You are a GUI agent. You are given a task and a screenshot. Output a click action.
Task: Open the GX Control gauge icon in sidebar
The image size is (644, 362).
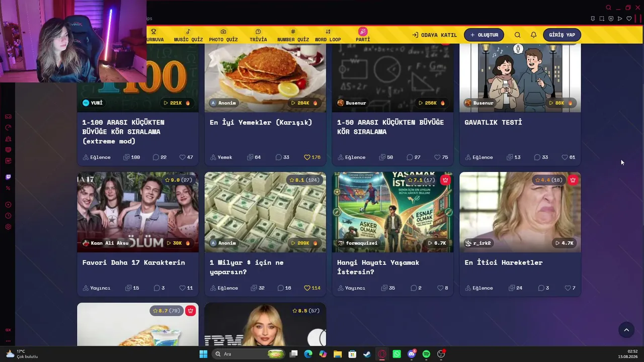8,128
